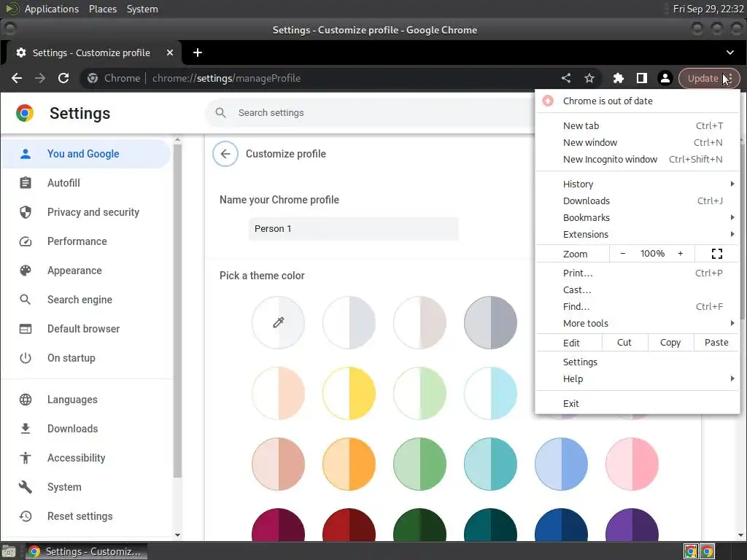747x560 pixels.
Task: Expand the Bookmarks submenu
Action: (x=638, y=217)
